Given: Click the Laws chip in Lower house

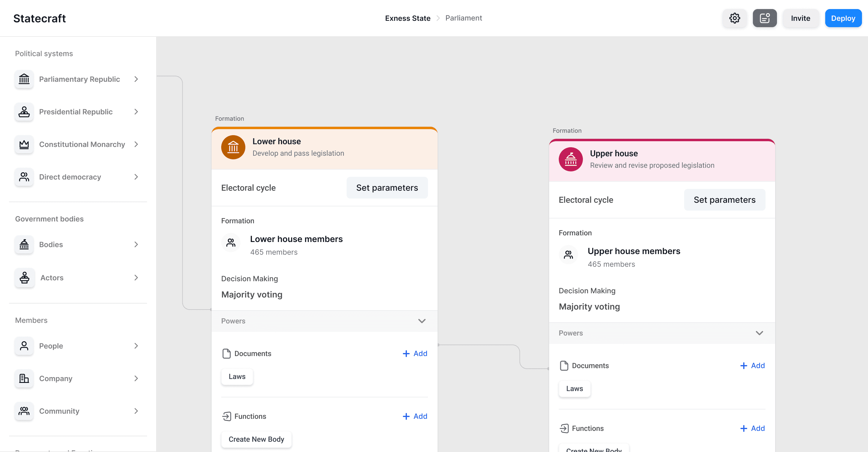Looking at the screenshot, I should pyautogui.click(x=237, y=377).
